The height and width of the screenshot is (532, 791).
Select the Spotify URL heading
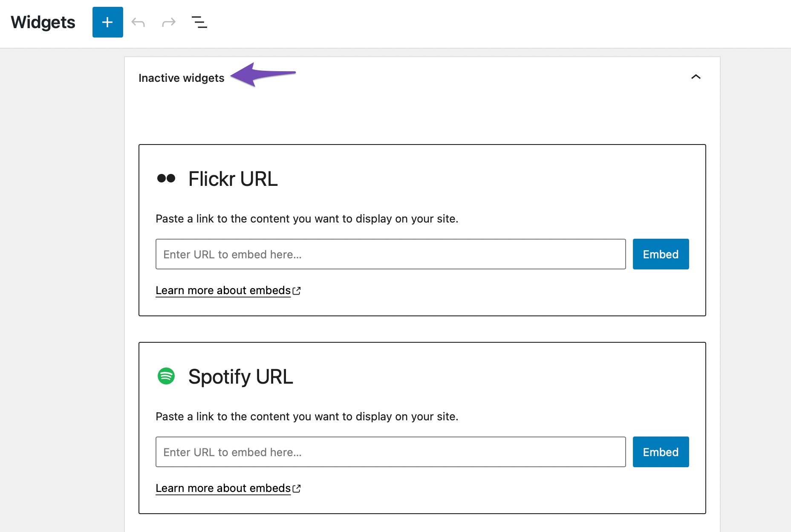(241, 377)
